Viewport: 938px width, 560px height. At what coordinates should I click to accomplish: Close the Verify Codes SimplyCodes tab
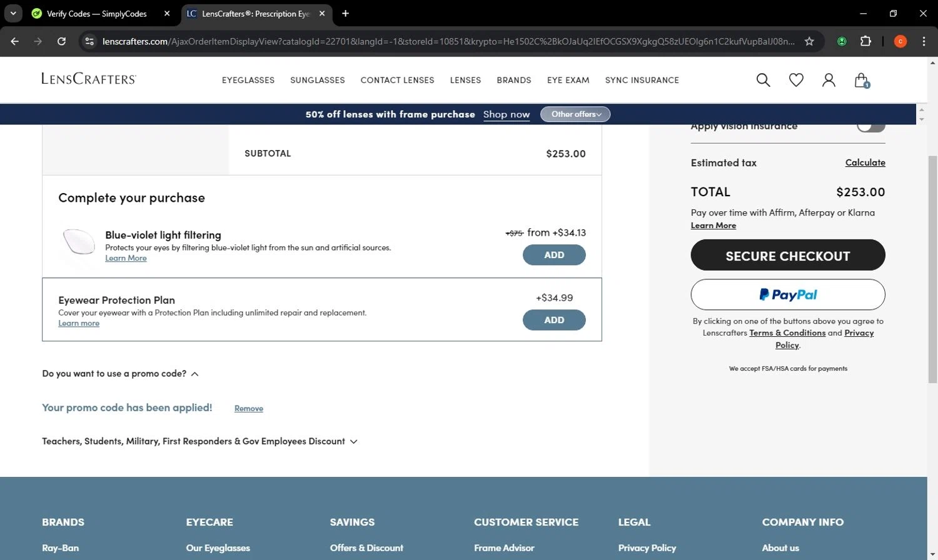tap(167, 13)
